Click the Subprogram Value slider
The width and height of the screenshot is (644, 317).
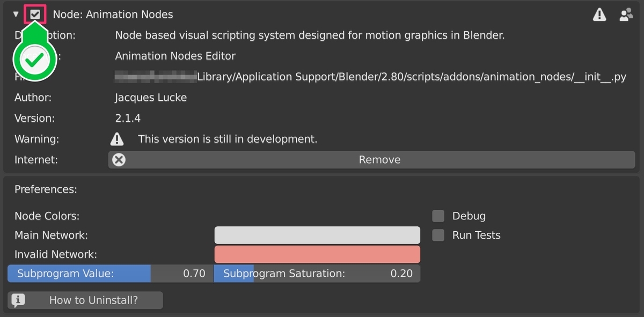pos(110,274)
